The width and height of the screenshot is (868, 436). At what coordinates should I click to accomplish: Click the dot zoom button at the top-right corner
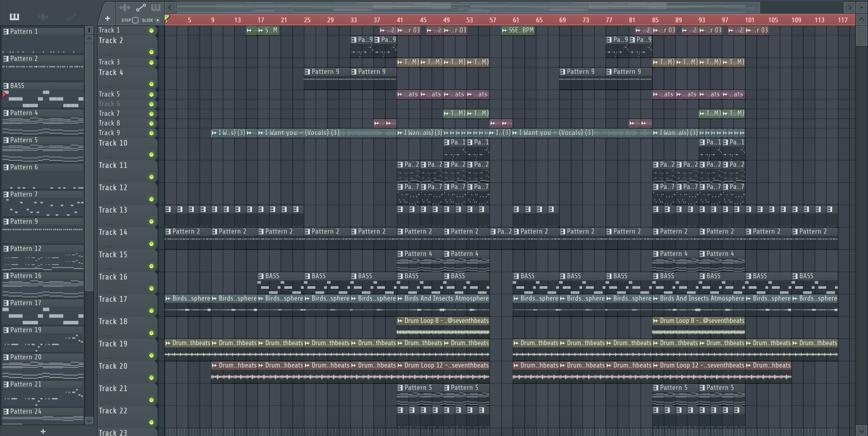click(861, 7)
